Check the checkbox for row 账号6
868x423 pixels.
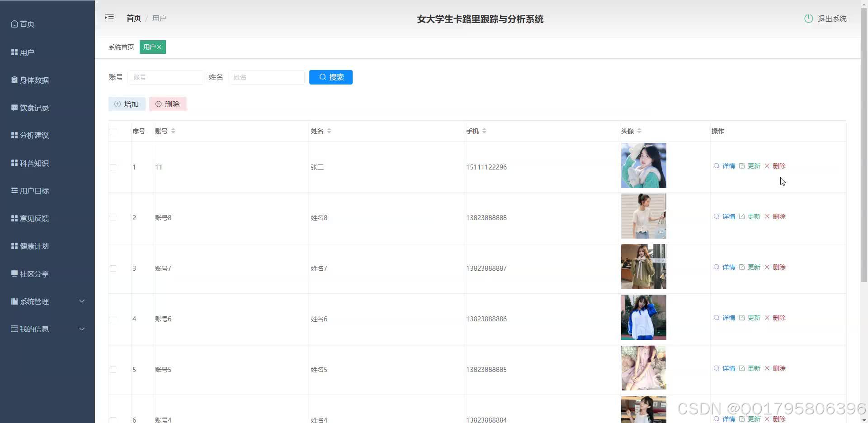tap(113, 319)
